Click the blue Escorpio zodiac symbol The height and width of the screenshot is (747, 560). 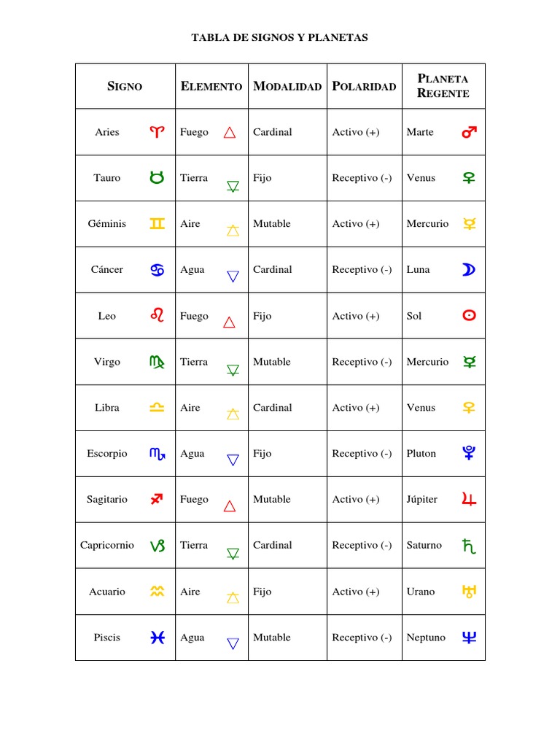157,454
